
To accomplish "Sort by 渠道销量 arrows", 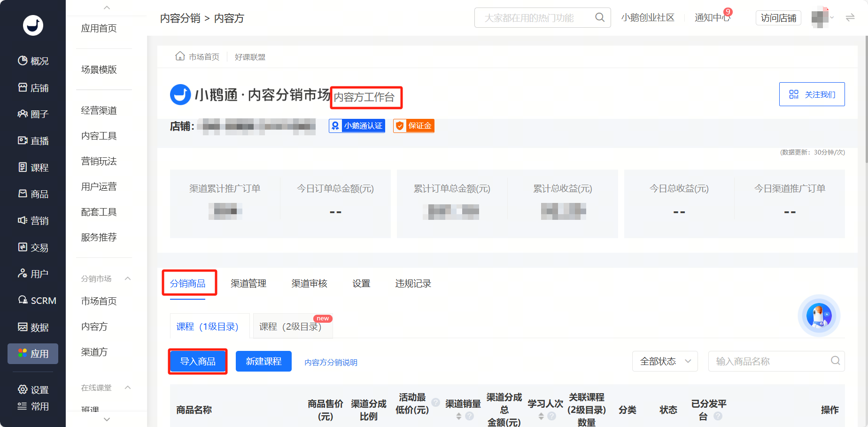I will click(459, 416).
